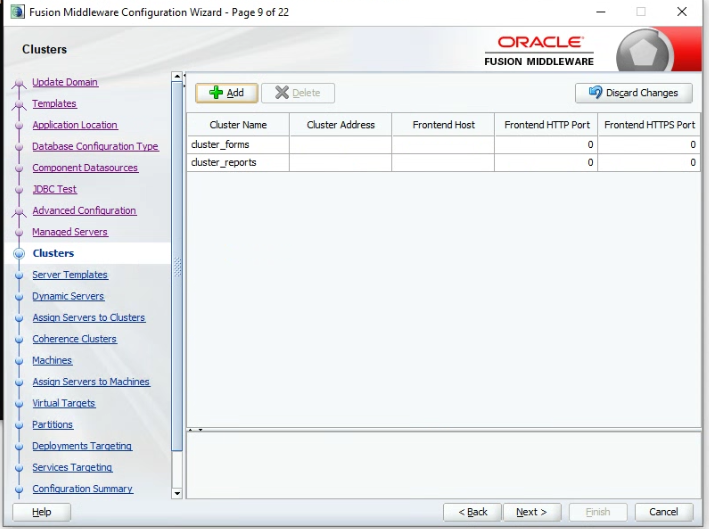Edit Frontend HTTPS Port of cluster_forms
The image size is (709, 529).
point(649,145)
